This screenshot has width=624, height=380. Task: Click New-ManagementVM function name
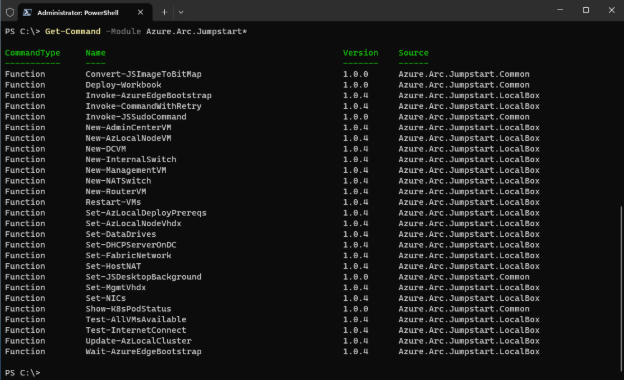coord(126,170)
